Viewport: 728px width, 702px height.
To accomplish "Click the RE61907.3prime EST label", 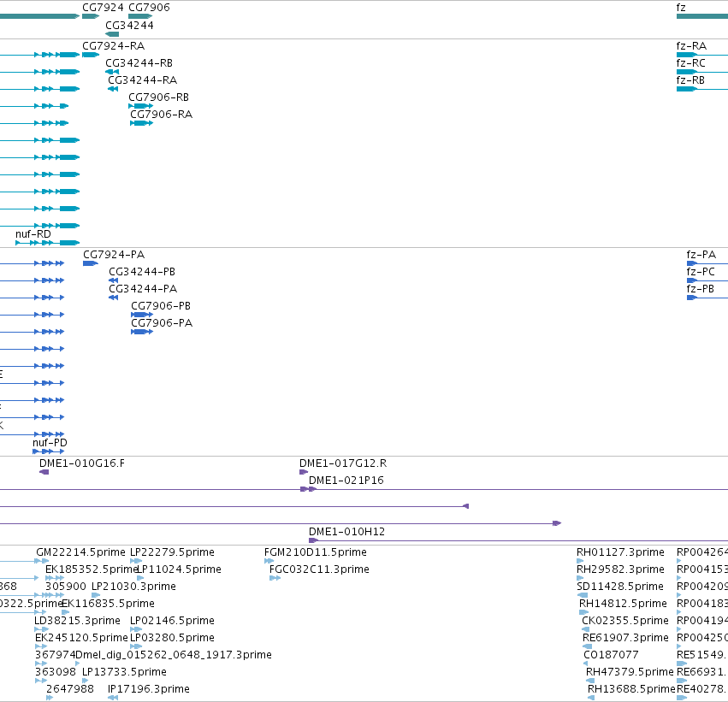I will [x=625, y=638].
